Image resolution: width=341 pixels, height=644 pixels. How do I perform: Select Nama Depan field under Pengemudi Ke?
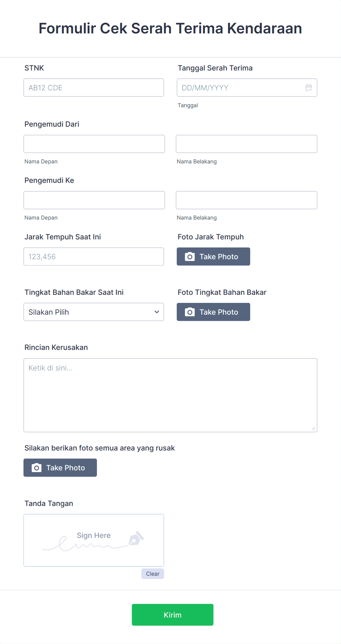(x=94, y=200)
